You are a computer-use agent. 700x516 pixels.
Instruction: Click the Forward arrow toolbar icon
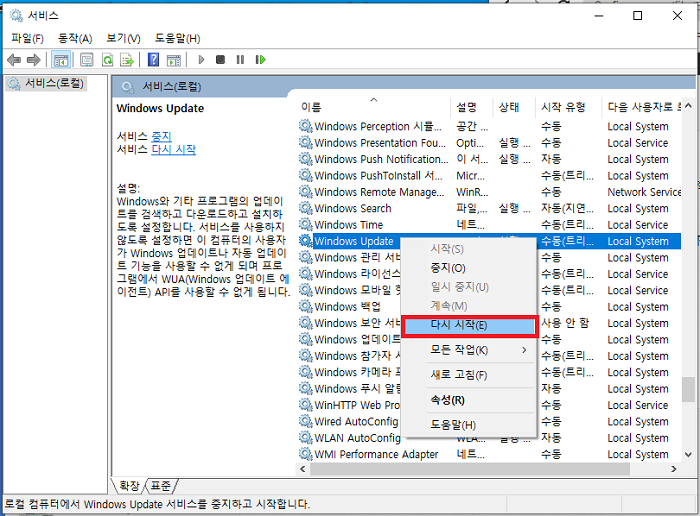coord(34,59)
